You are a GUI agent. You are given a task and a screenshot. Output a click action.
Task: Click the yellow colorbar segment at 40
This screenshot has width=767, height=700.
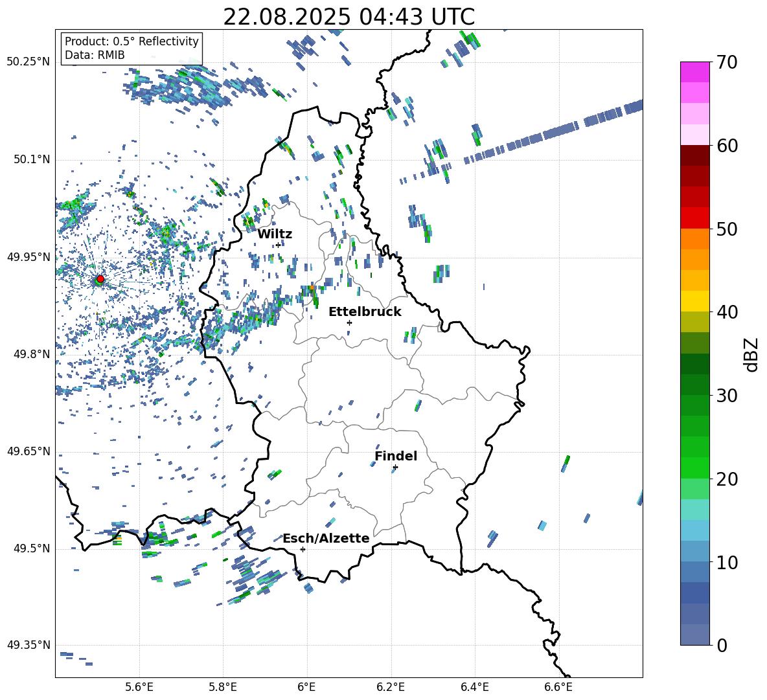[x=694, y=301]
